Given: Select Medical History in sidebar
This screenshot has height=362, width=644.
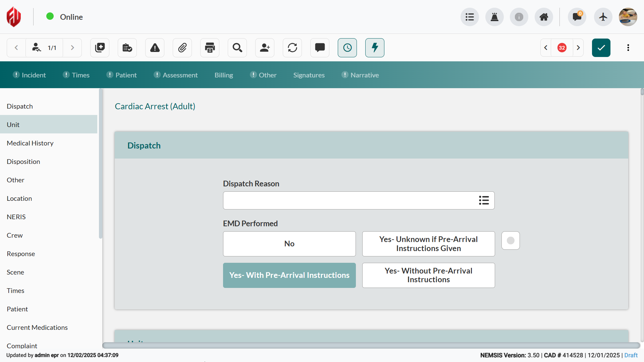Looking at the screenshot, I should click(30, 143).
